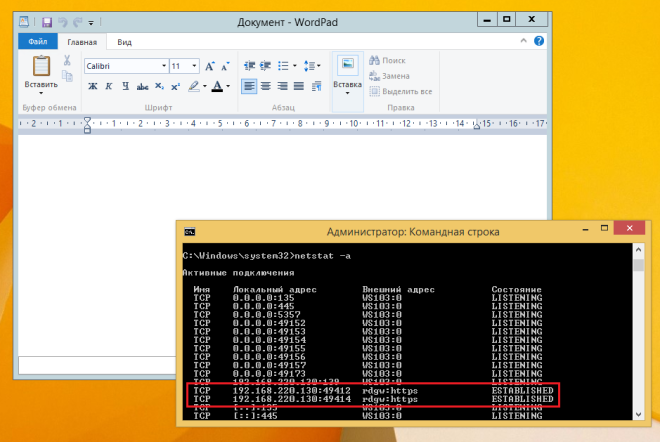Click the Cut scissors icon
The image size is (660, 442).
67,61
